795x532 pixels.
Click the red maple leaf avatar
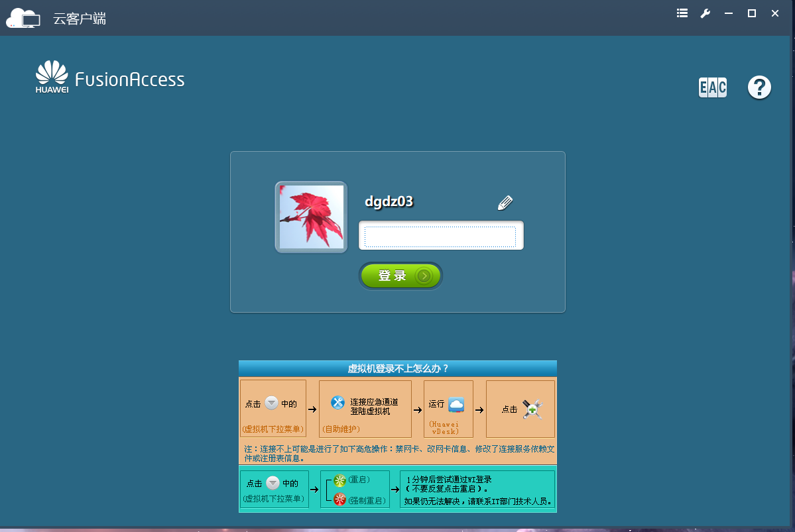pyautogui.click(x=312, y=217)
